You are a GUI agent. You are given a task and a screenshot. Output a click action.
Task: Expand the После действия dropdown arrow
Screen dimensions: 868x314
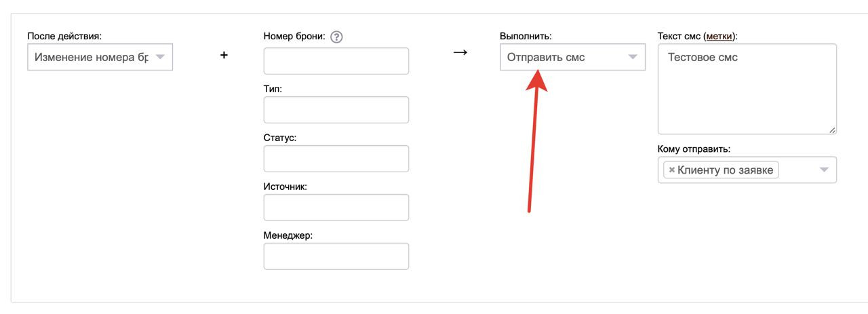tap(160, 57)
